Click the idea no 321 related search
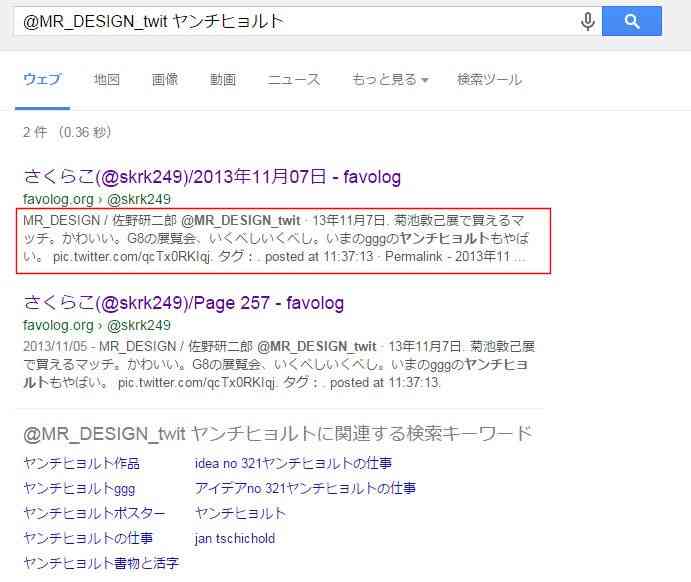Image resolution: width=691 pixels, height=582 pixels. click(x=293, y=463)
